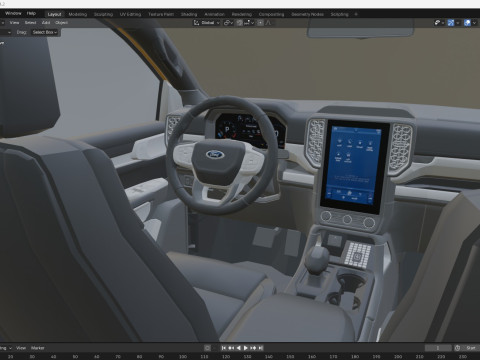Toggle auto keying record button

tap(207, 348)
